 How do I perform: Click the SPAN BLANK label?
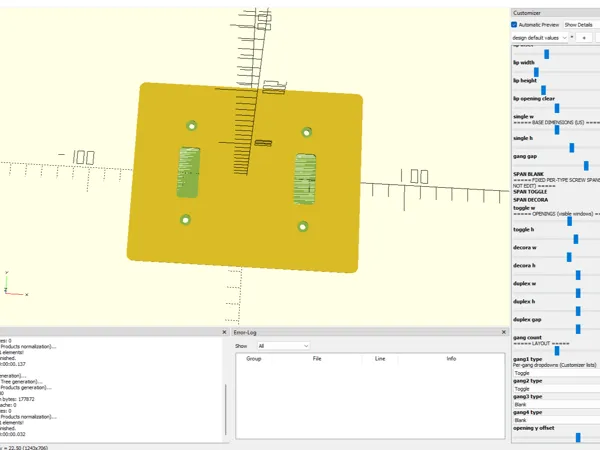point(528,174)
